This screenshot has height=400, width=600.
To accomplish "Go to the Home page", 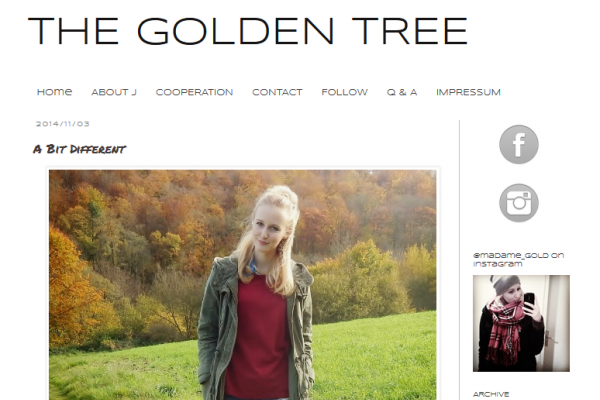I will (x=54, y=92).
